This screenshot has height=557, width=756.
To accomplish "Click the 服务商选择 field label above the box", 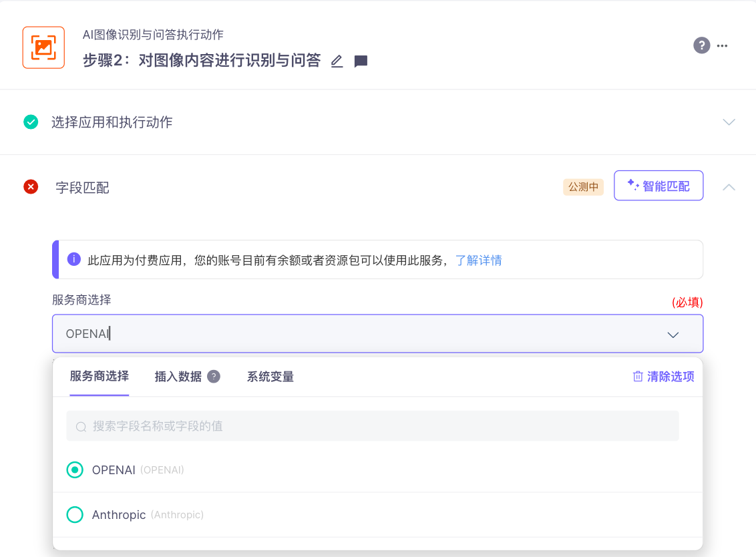I will tap(81, 300).
